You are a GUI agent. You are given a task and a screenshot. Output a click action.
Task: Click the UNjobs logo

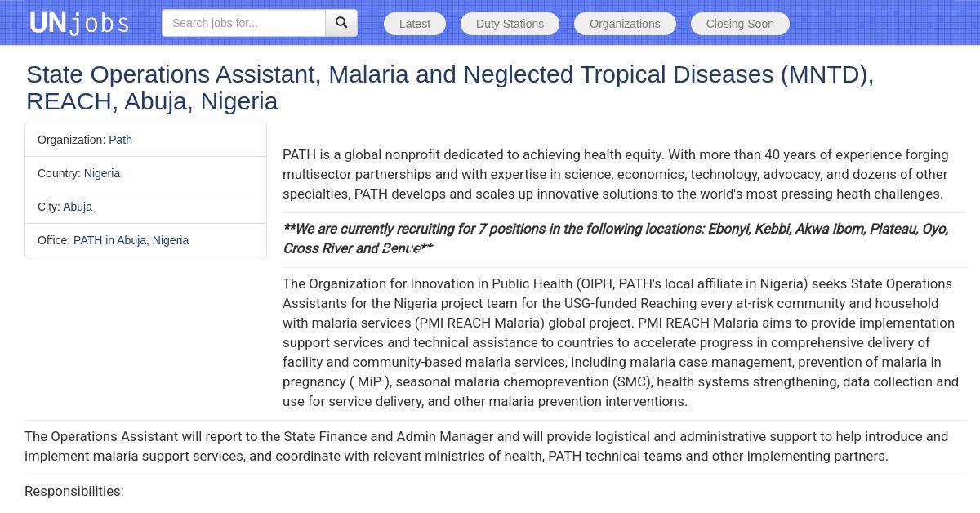79,23
